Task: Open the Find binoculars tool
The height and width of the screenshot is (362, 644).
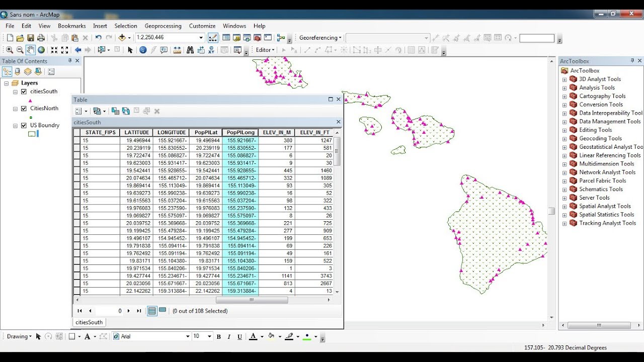Action: tap(190, 50)
